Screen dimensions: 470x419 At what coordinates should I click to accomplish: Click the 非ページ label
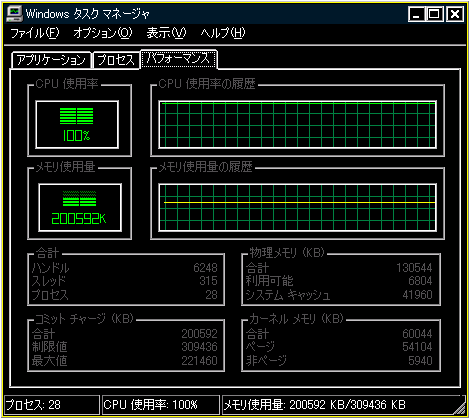[266, 361]
